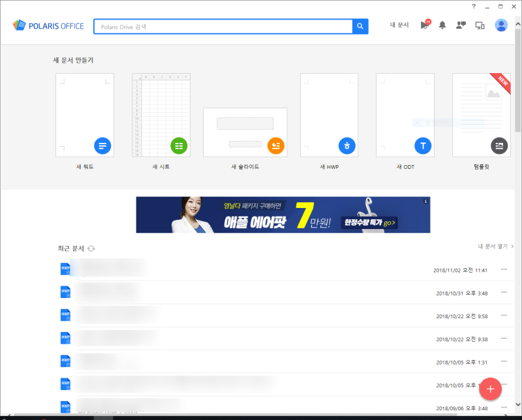
Task: Click the 최근 문서 heading
Action: click(x=71, y=248)
